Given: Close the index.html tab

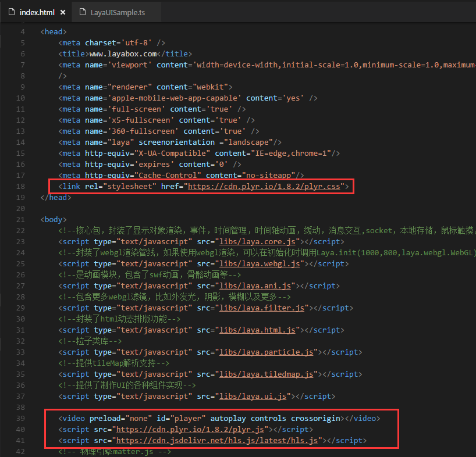Looking at the screenshot, I should 62,12.
